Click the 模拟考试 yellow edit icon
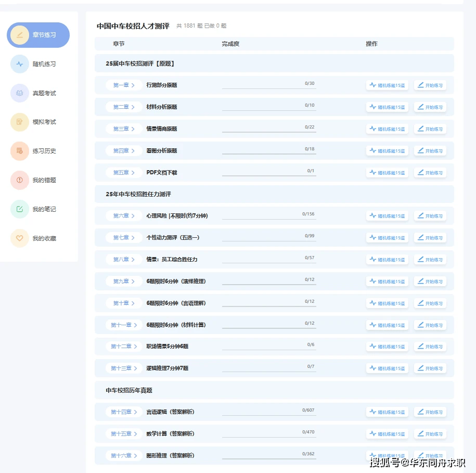Image resolution: width=476 pixels, height=473 pixels. coord(20,122)
